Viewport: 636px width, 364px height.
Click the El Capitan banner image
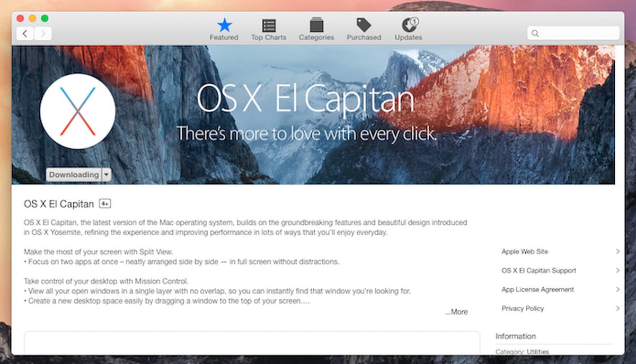313,114
